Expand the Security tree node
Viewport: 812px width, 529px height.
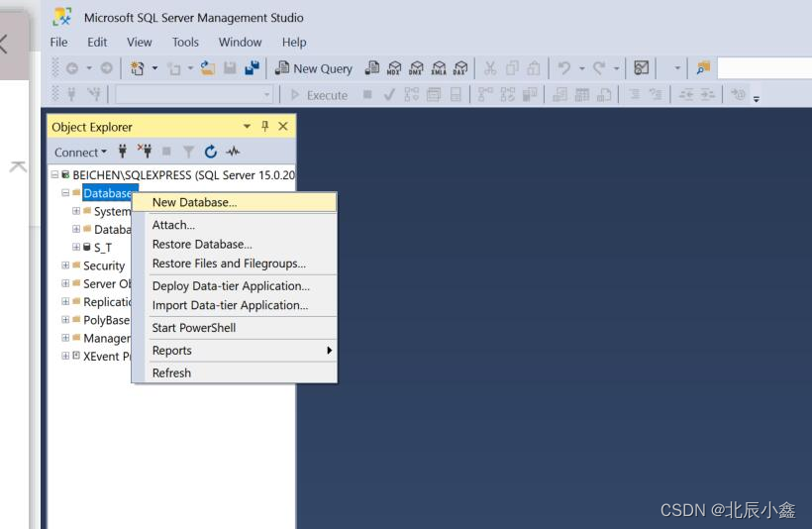[65, 265]
